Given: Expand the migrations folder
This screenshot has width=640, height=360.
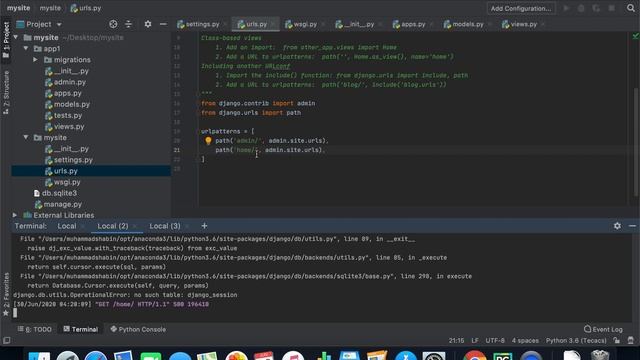Looking at the screenshot, I should pyautogui.click(x=36, y=60).
